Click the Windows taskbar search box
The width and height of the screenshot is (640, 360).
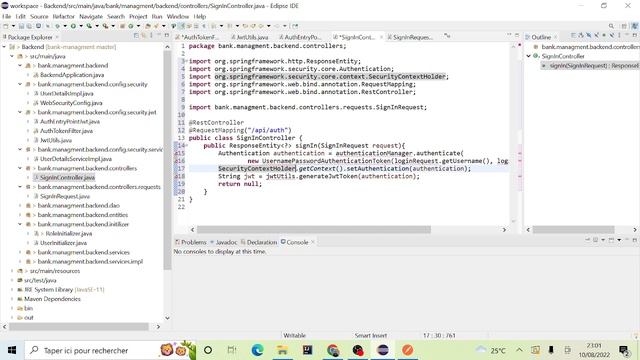(x=110, y=350)
